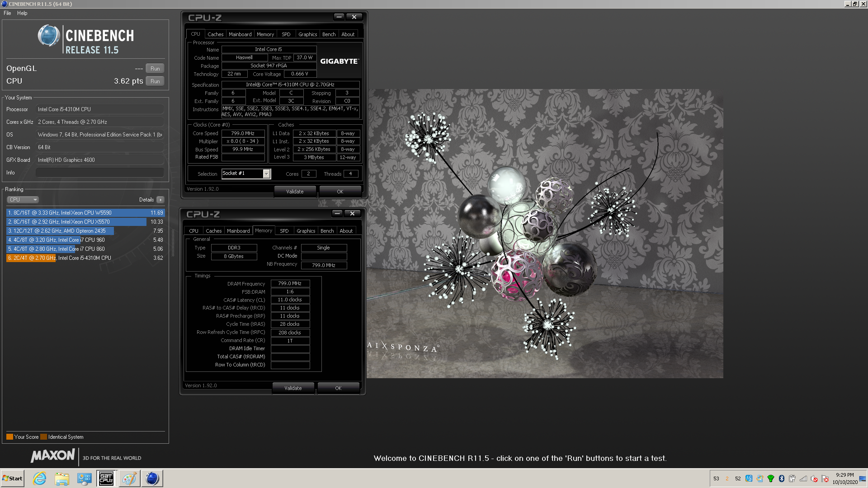Run the CPU benchmark
The image size is (868, 488).
click(x=155, y=81)
